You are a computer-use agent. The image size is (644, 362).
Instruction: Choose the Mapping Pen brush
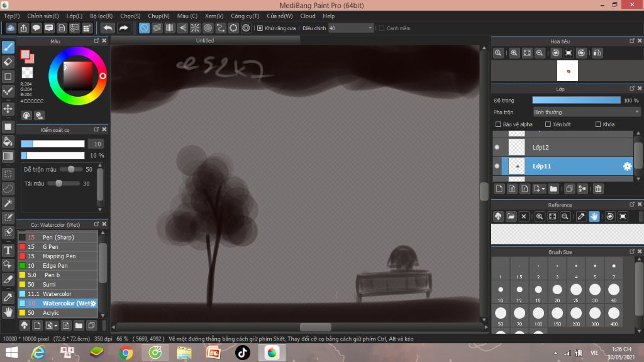pyautogui.click(x=58, y=256)
